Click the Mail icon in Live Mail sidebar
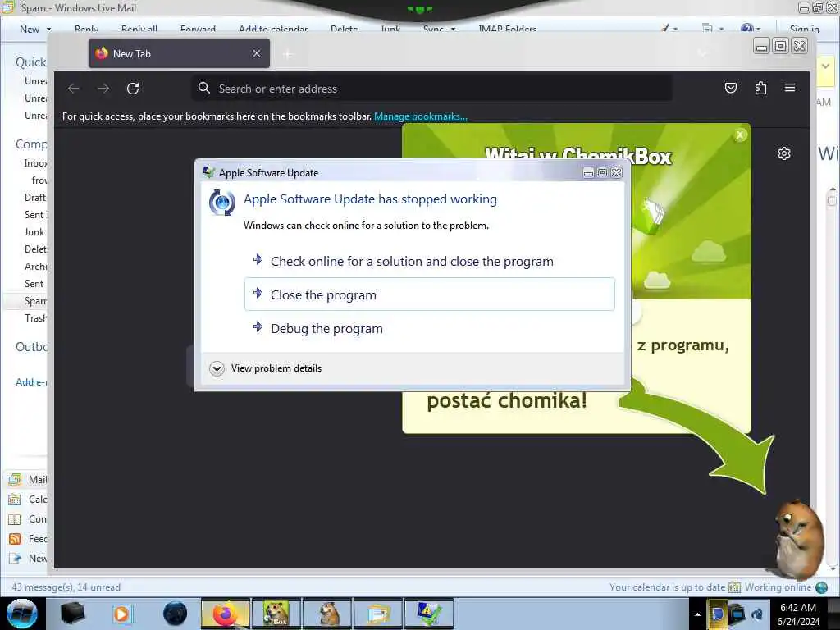 (x=15, y=479)
